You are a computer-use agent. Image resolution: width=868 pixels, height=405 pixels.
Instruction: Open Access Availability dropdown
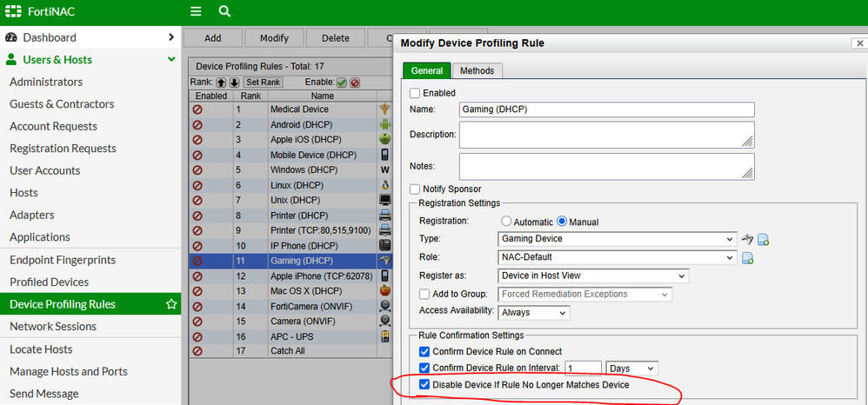534,313
